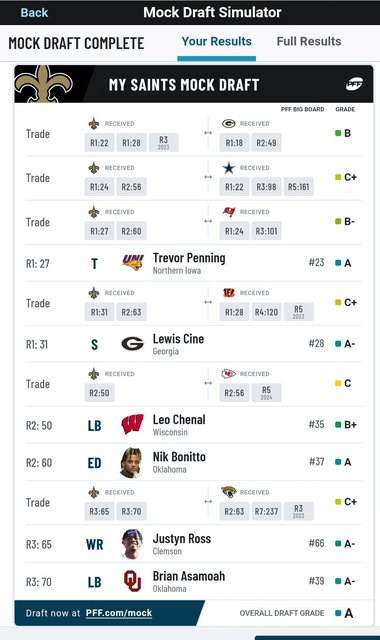Select the Lewis Cine draft pick row
This screenshot has width=380, height=640.
click(194, 344)
